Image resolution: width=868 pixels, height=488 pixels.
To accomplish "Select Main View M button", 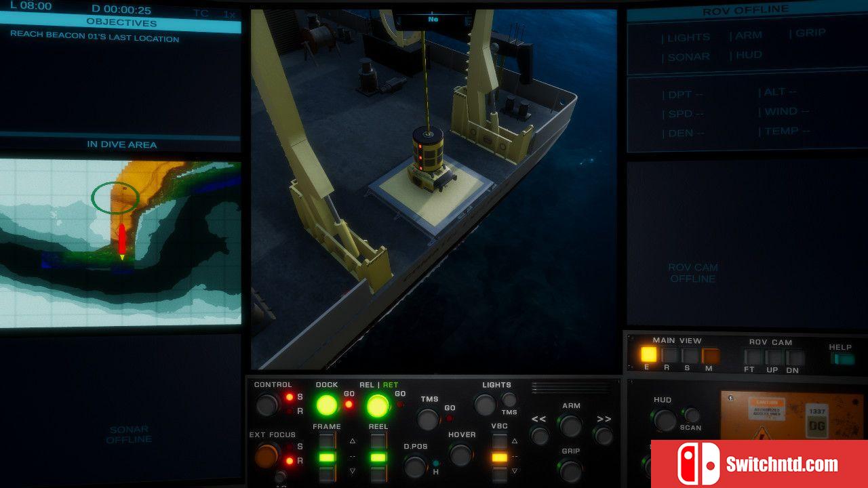I will [710, 355].
